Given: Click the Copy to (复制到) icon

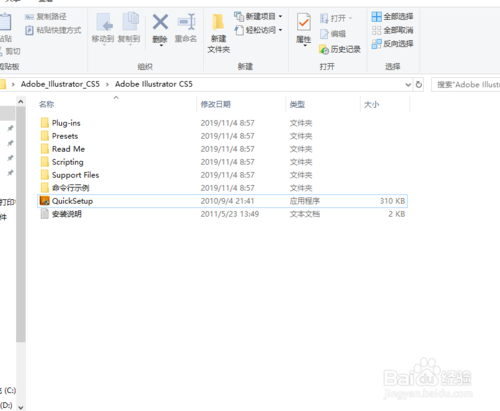Looking at the screenshot, I should (x=130, y=22).
